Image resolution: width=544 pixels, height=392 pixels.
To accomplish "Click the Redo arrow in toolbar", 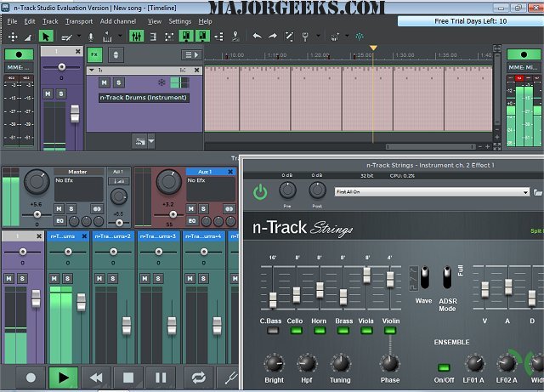I will (x=273, y=36).
